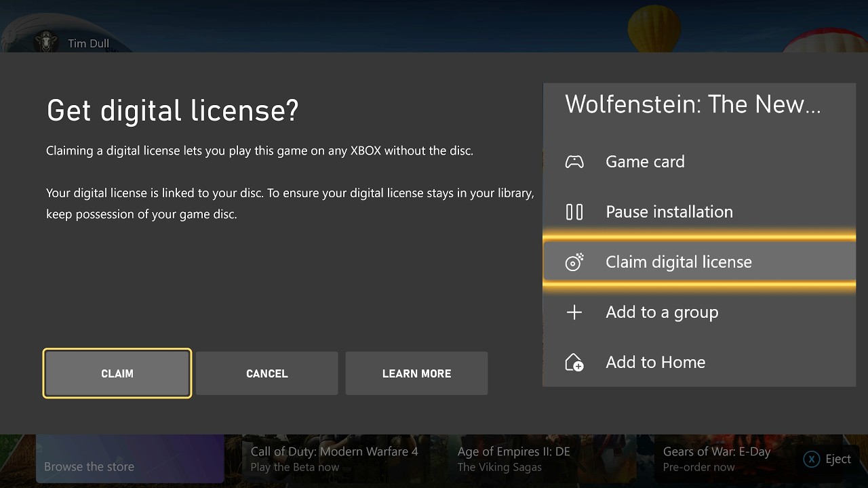
Task: Select Claim digital license menu item
Action: [699, 262]
